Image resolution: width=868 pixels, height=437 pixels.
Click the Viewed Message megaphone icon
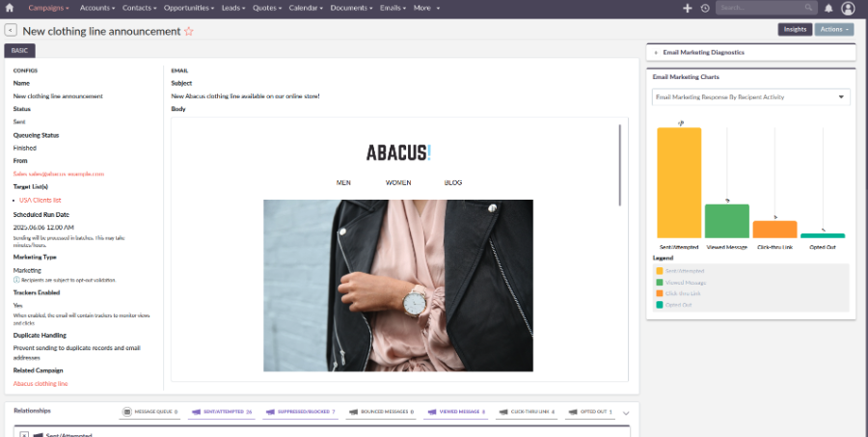[432, 412]
